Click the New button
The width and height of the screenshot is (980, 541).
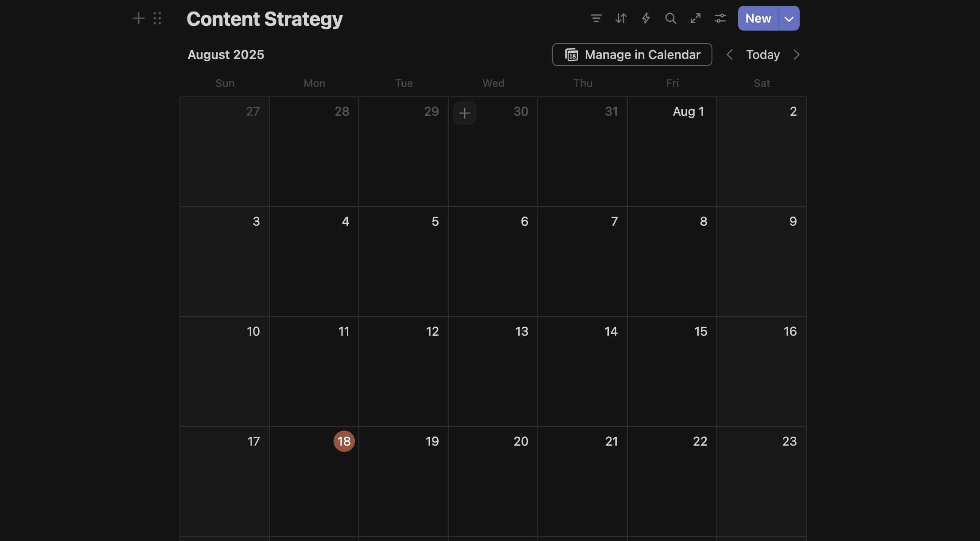[x=758, y=18]
